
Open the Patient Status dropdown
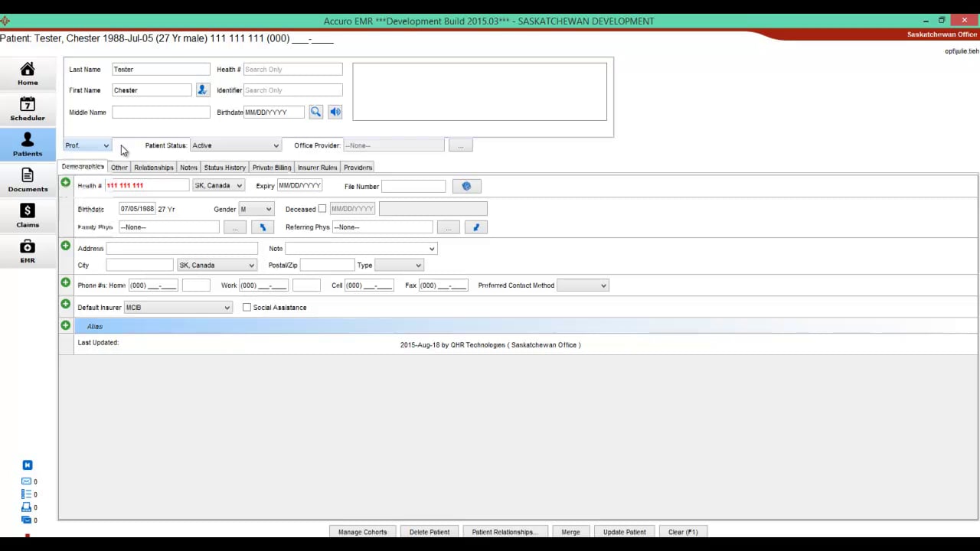pyautogui.click(x=235, y=145)
